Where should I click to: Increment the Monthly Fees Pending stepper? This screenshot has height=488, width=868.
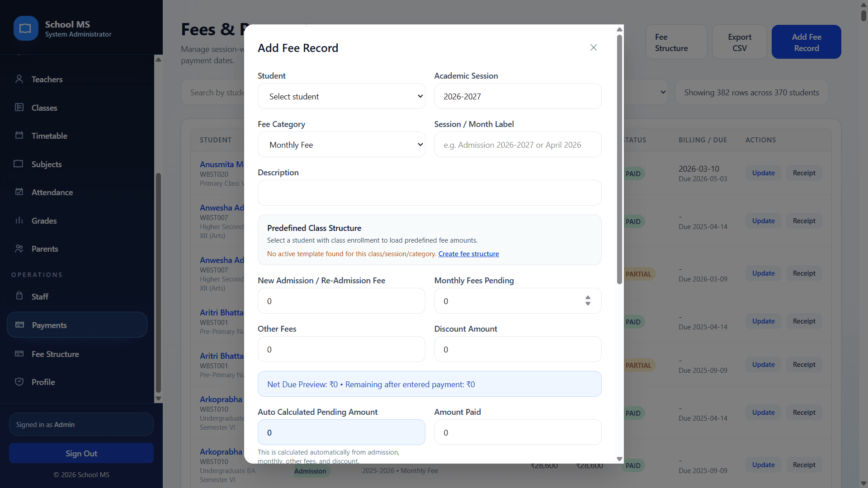click(x=588, y=298)
